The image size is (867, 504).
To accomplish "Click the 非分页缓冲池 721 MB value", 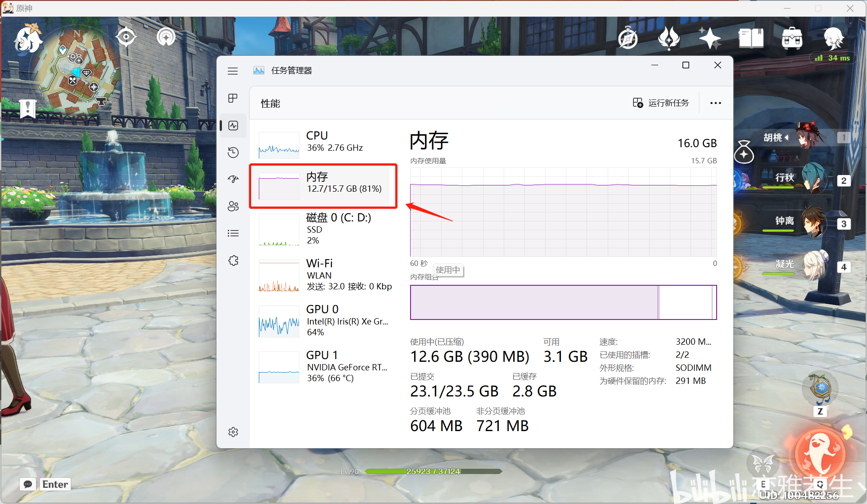I will coord(502,426).
